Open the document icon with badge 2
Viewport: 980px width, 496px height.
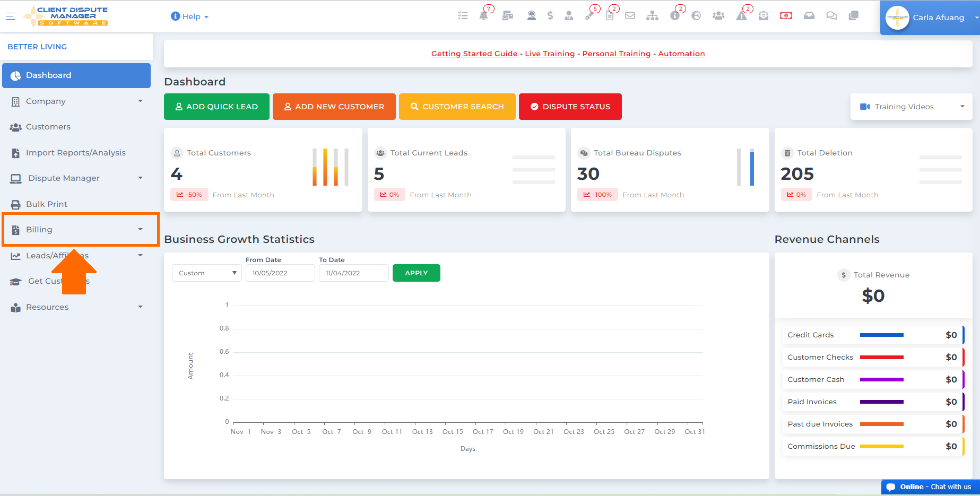(610, 16)
